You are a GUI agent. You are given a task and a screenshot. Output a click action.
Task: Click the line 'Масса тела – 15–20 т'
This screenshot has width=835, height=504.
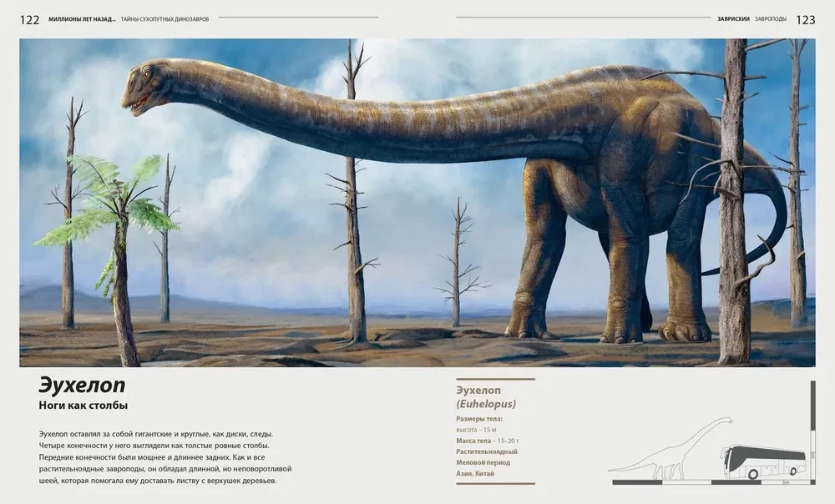pyautogui.click(x=488, y=441)
